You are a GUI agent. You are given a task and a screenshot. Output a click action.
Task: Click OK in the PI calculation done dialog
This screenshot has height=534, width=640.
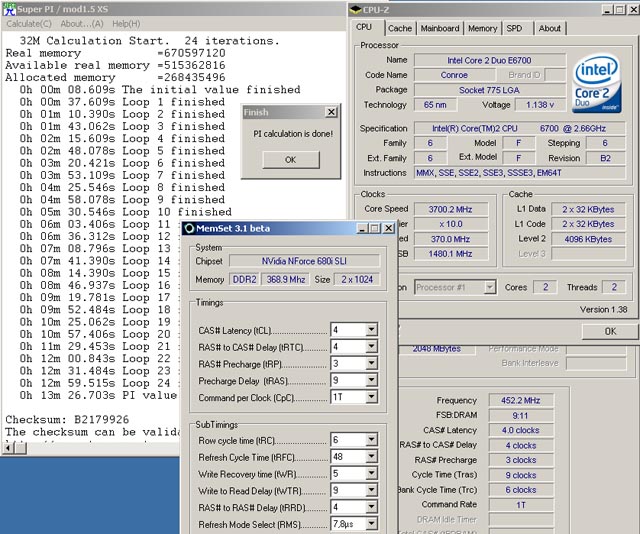[291, 160]
